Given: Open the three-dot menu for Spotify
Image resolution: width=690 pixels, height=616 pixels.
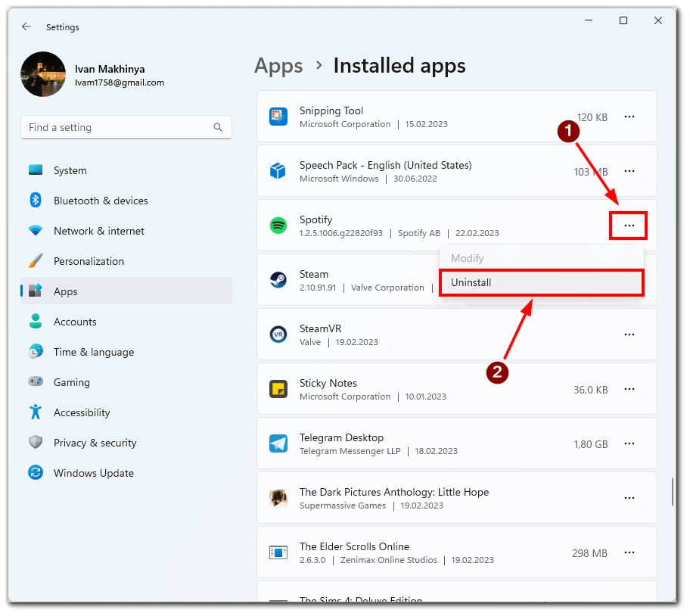Looking at the screenshot, I should click(x=630, y=226).
